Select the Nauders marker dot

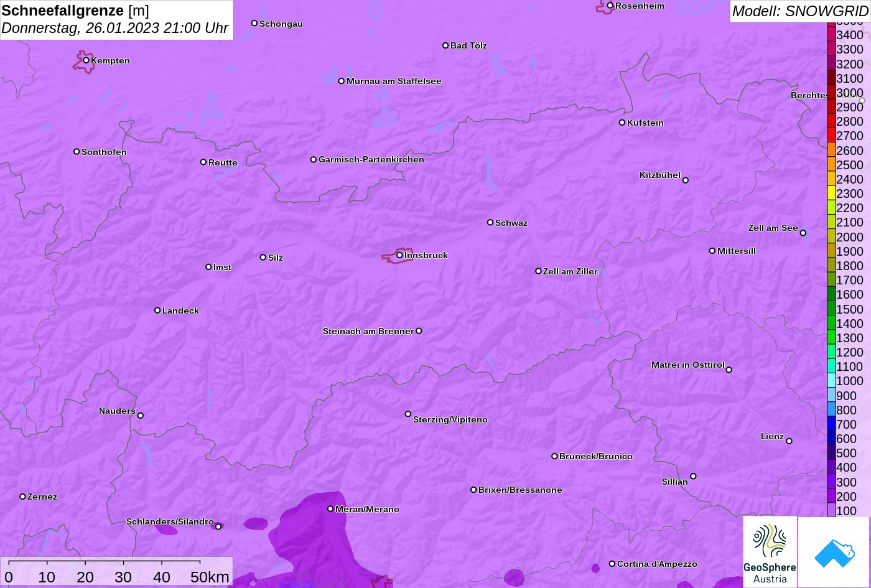coord(141,416)
